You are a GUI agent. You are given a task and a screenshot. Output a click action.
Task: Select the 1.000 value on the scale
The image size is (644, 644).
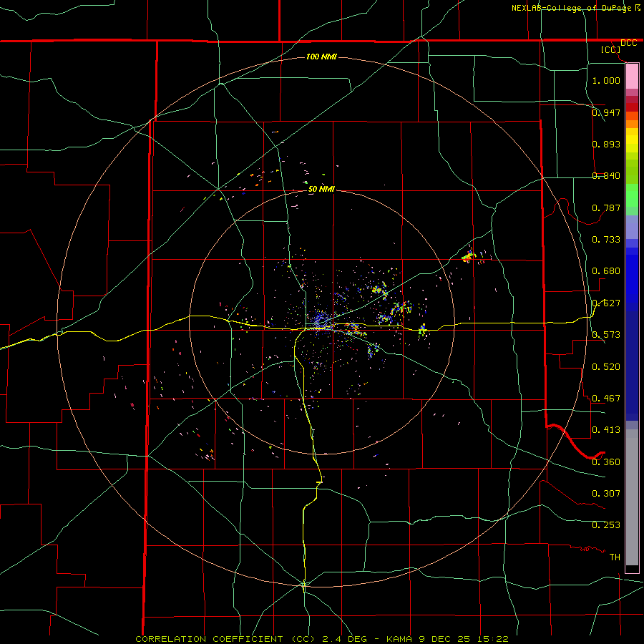pyautogui.click(x=606, y=80)
